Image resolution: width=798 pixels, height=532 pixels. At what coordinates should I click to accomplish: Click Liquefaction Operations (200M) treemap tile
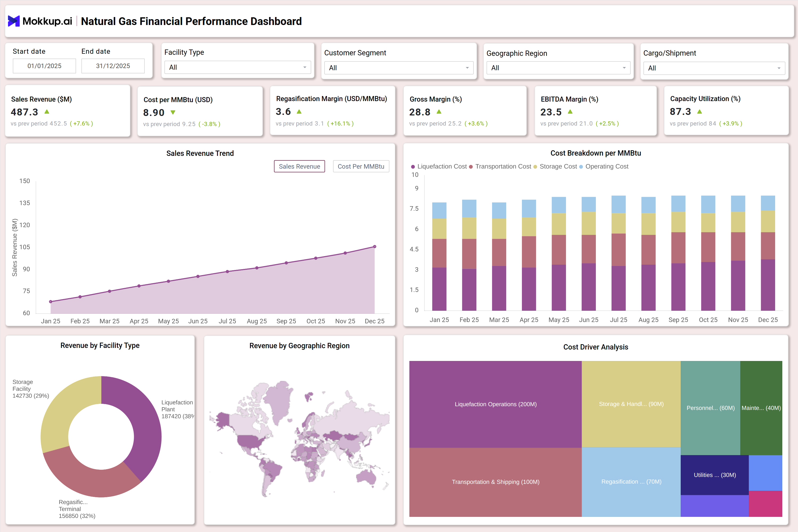click(x=495, y=404)
